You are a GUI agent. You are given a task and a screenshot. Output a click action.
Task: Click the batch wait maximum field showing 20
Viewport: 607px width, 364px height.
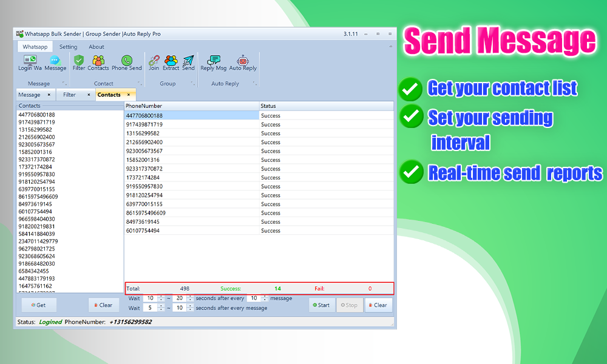pyautogui.click(x=179, y=298)
